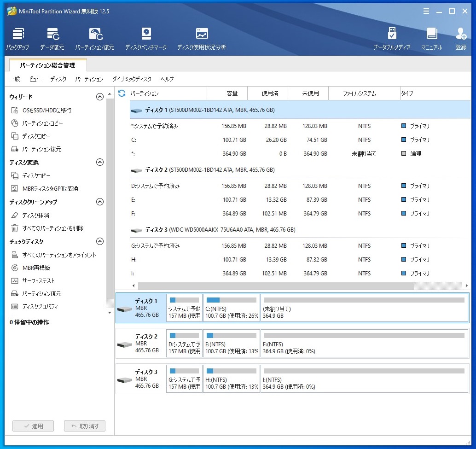Collapse the ディスク変換 section
The height and width of the screenshot is (449, 476).
click(x=100, y=162)
